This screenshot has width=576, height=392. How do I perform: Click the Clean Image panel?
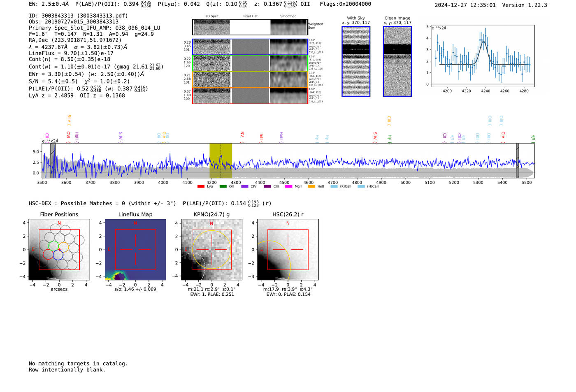pos(397,61)
